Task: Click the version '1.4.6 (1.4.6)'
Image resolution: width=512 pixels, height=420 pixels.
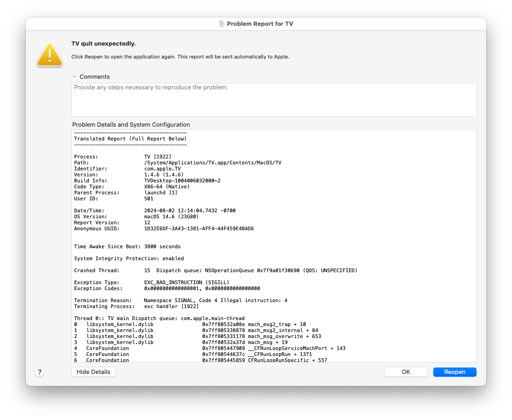Action: coord(164,175)
